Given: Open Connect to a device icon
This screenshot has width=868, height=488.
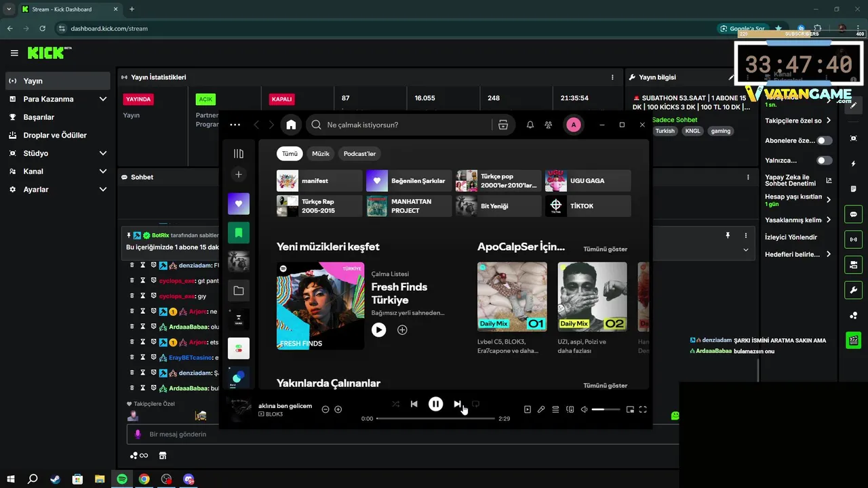Looking at the screenshot, I should (570, 409).
